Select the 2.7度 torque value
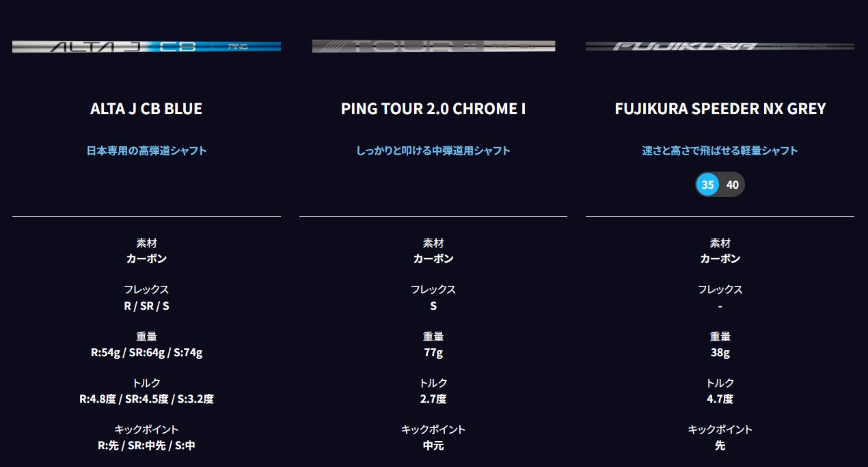 (x=433, y=399)
